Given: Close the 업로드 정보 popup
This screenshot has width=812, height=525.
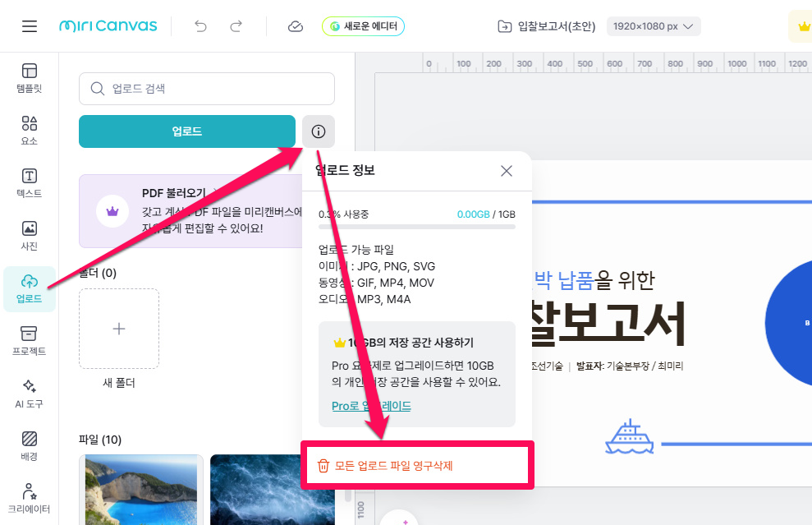Looking at the screenshot, I should [x=507, y=171].
